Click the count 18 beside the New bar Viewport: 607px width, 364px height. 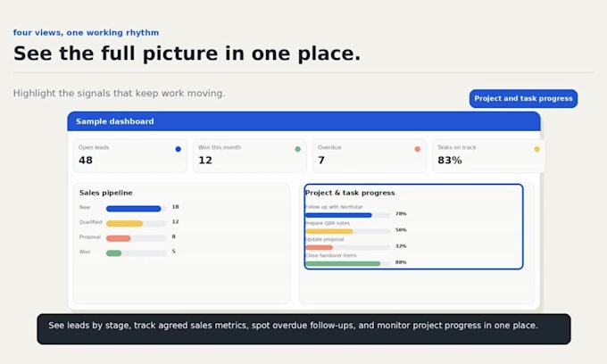[175, 207]
